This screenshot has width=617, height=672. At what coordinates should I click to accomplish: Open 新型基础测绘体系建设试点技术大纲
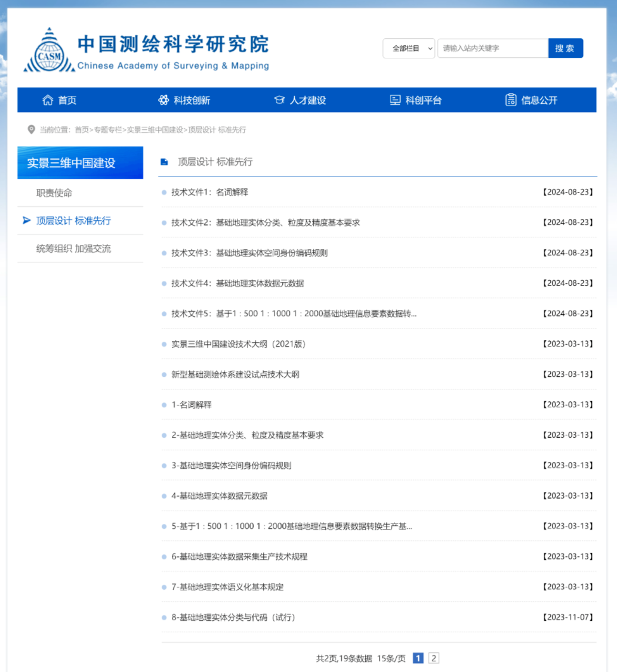(235, 374)
